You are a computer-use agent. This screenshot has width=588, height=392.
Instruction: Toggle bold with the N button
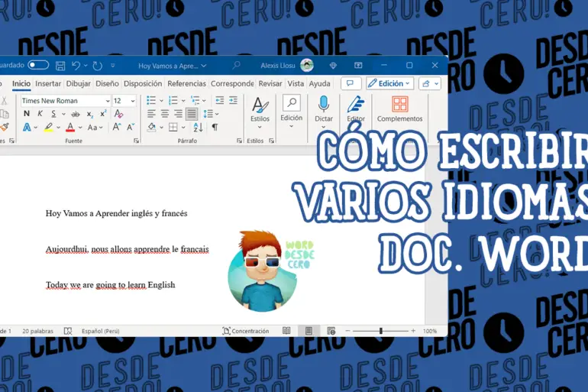[x=26, y=114]
